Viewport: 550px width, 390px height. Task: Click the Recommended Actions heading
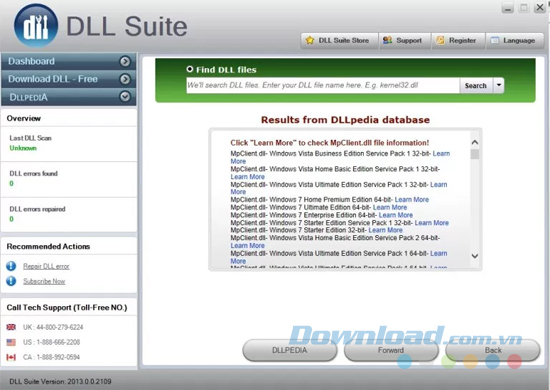(48, 247)
